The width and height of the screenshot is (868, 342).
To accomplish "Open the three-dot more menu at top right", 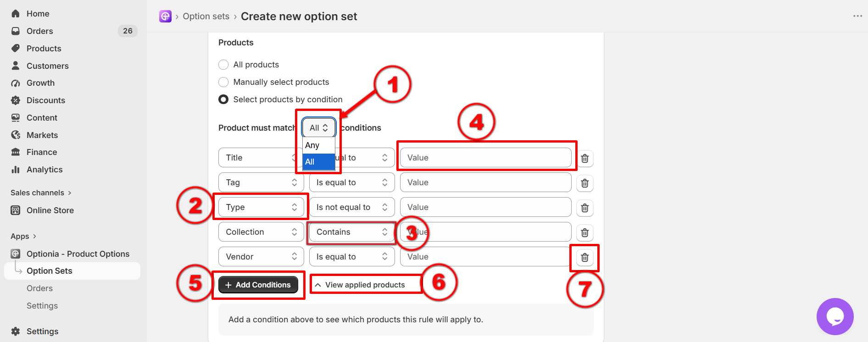I will 857,16.
